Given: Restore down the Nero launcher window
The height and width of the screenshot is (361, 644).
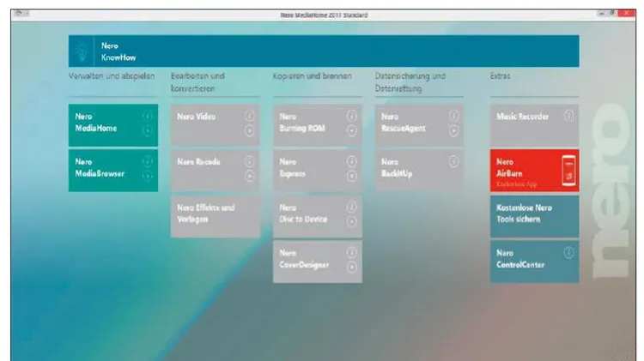Looking at the screenshot, I should 612,14.
